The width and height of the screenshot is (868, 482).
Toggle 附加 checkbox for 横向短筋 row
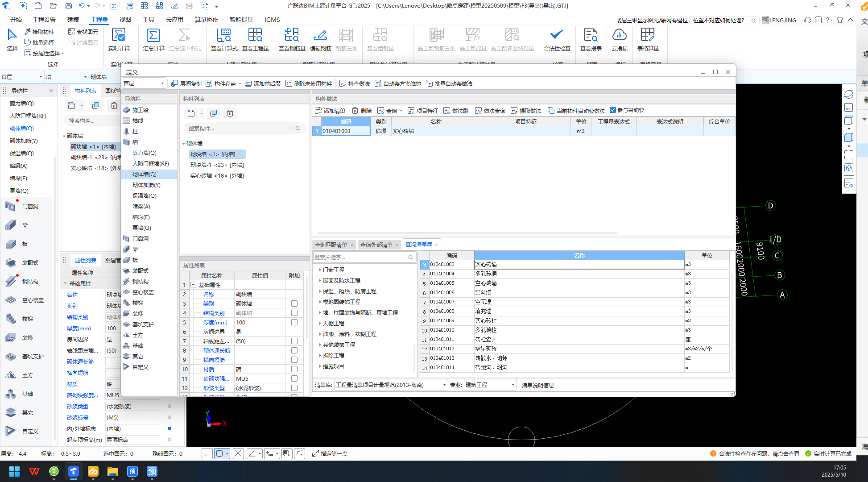click(x=294, y=360)
